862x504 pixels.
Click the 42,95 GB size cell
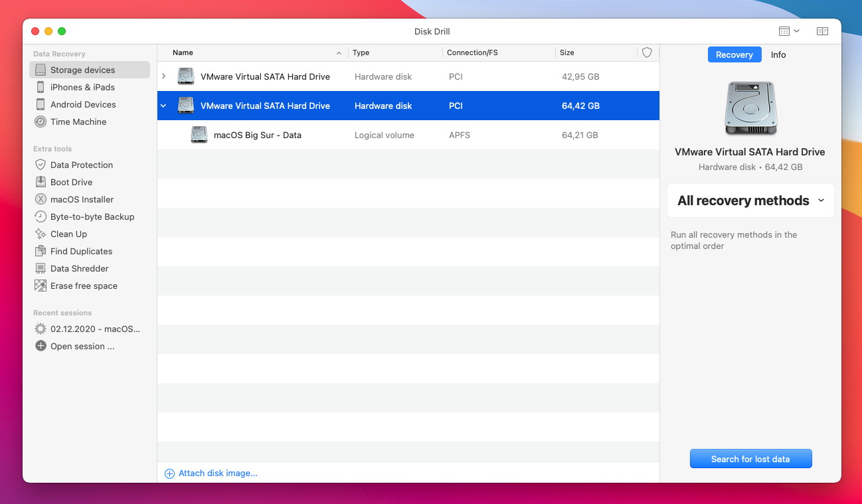coord(580,76)
